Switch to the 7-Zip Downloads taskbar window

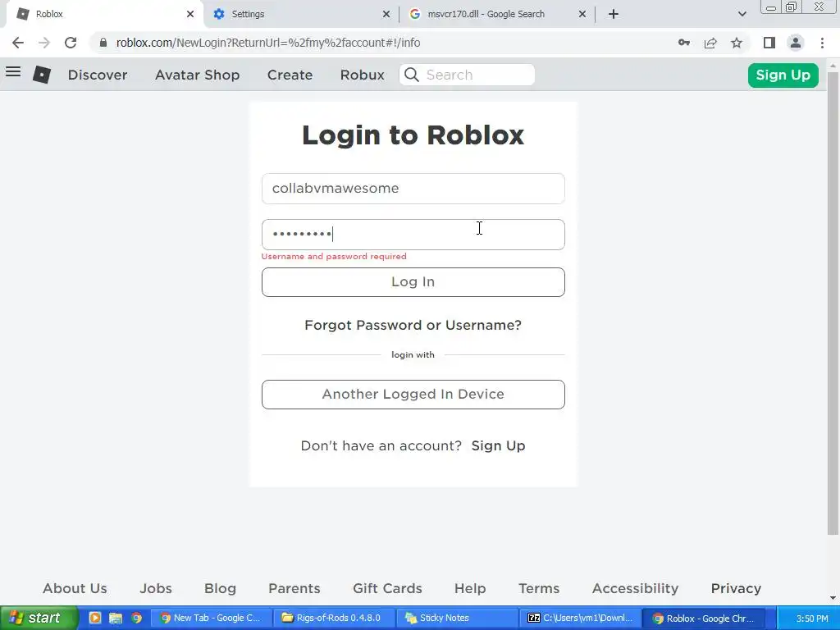(580, 619)
